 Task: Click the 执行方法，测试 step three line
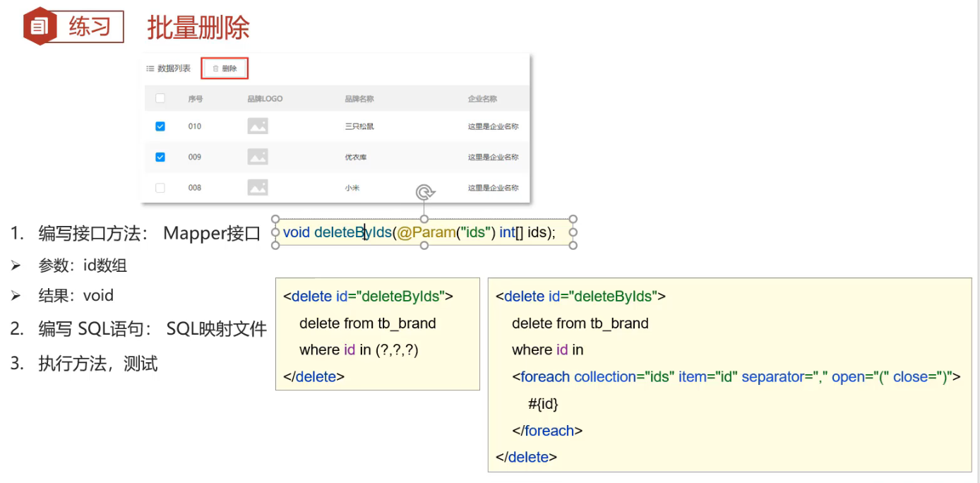pos(84,364)
